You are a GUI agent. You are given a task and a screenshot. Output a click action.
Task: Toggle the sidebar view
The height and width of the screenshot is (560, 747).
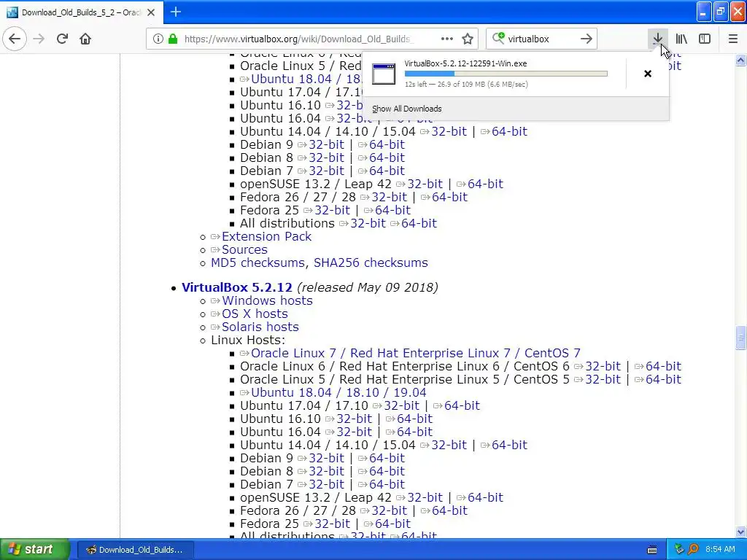[705, 39]
